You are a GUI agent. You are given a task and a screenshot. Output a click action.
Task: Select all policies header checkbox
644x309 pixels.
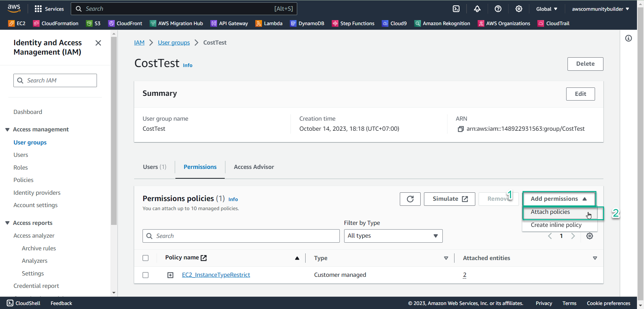coord(146,258)
